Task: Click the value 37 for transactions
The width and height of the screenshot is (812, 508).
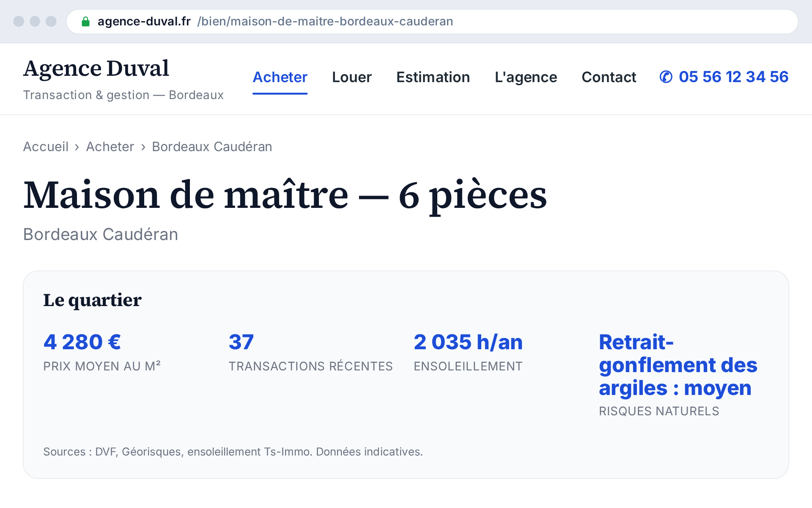Action: 241,342
